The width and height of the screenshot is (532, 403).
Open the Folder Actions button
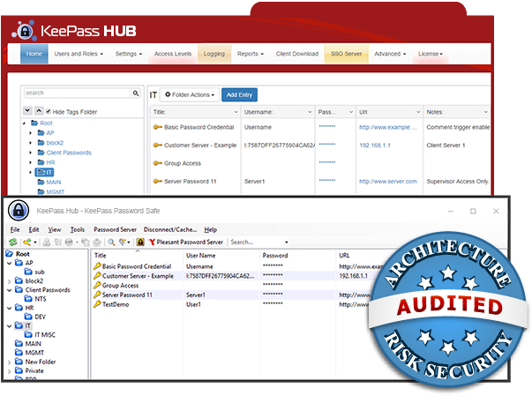pos(190,94)
